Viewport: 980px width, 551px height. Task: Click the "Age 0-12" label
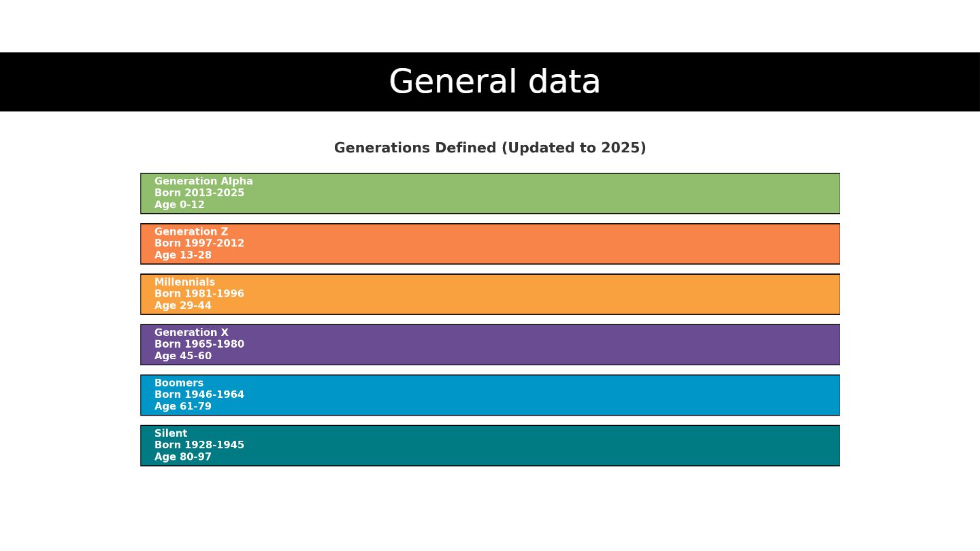[180, 205]
